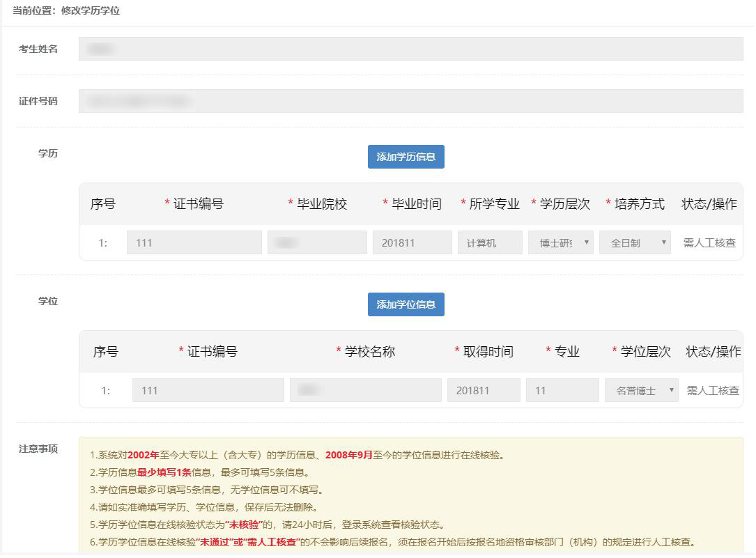Click the 添加学位信息 button

tap(406, 304)
